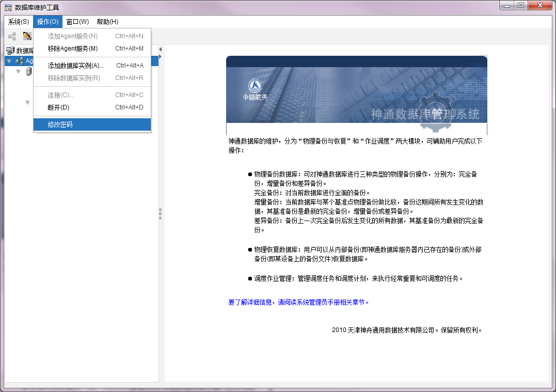Expand left panel using right arrow on splitter
Screen dimensions: 556x392
160,56
